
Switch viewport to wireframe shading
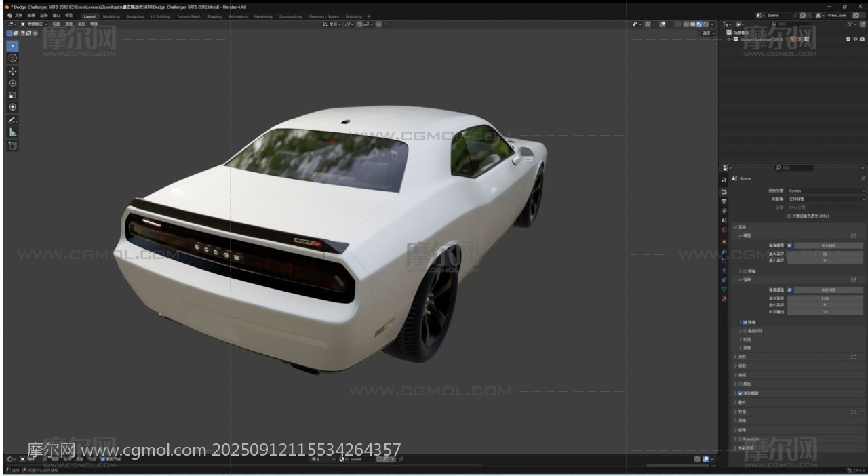click(686, 24)
